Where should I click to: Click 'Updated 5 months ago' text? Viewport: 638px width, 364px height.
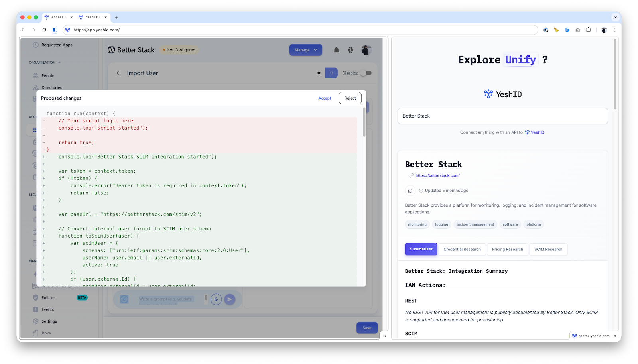point(447,191)
